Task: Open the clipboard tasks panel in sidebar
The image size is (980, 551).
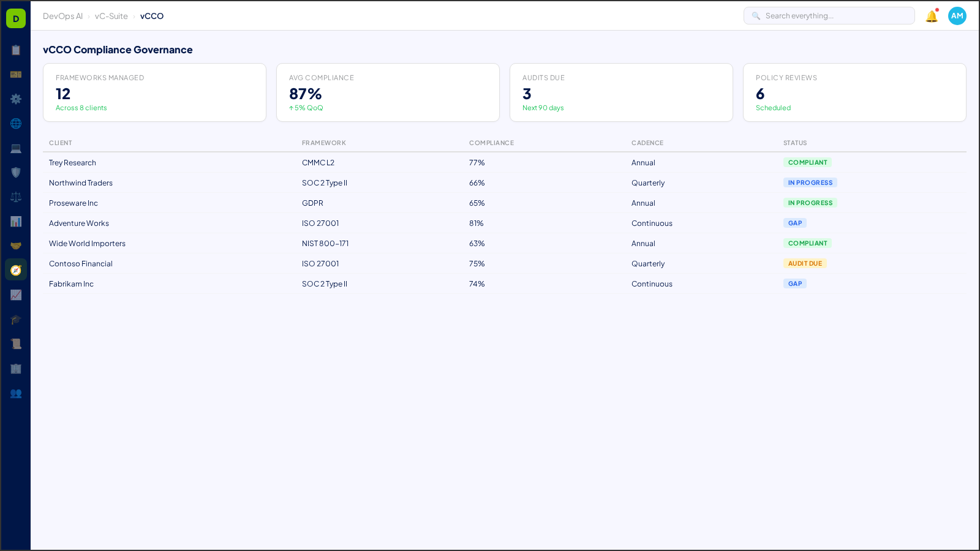Action: 16,50
